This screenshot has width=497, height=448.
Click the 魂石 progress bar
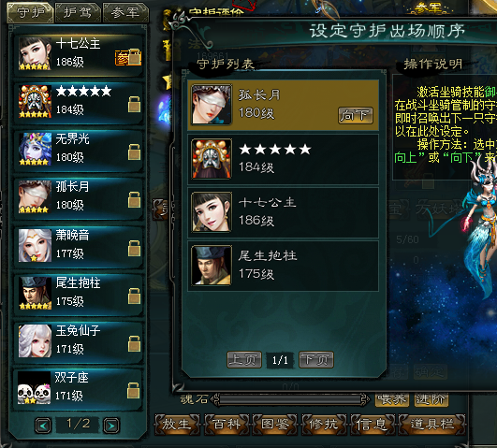coord(291,400)
